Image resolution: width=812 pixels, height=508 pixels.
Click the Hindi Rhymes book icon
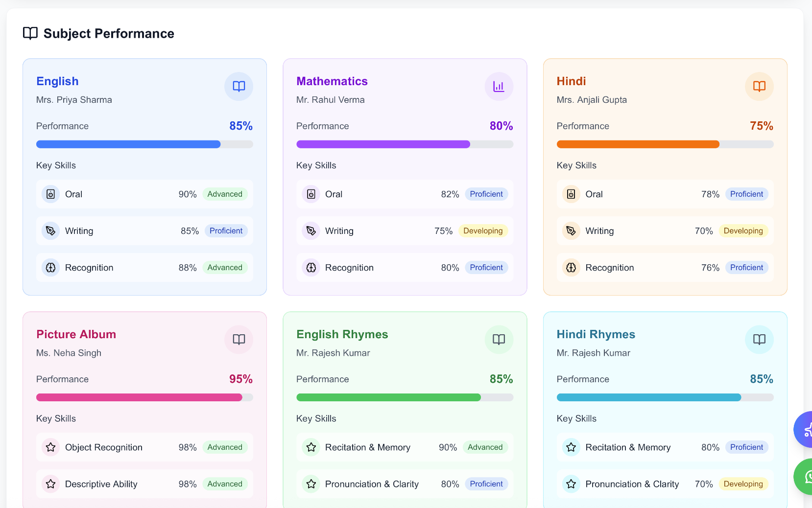759,340
